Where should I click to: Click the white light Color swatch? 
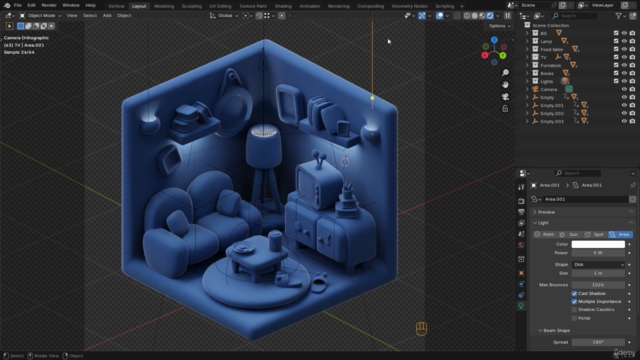click(598, 244)
